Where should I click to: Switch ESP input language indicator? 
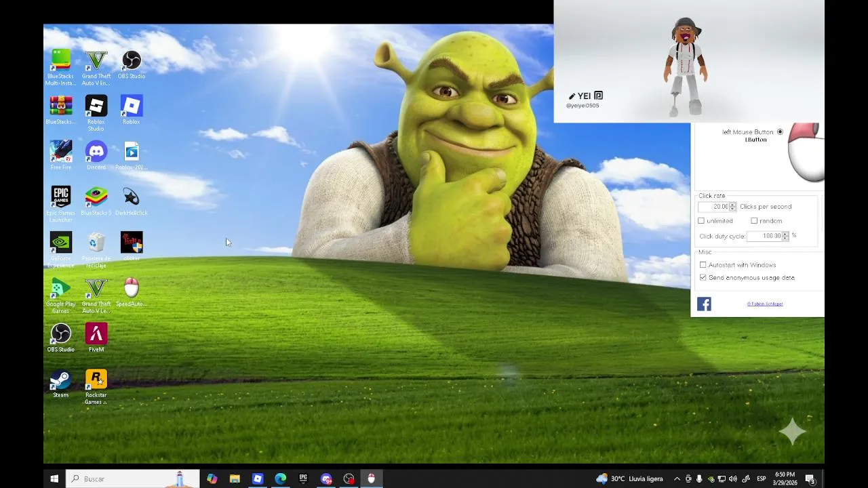(761, 479)
